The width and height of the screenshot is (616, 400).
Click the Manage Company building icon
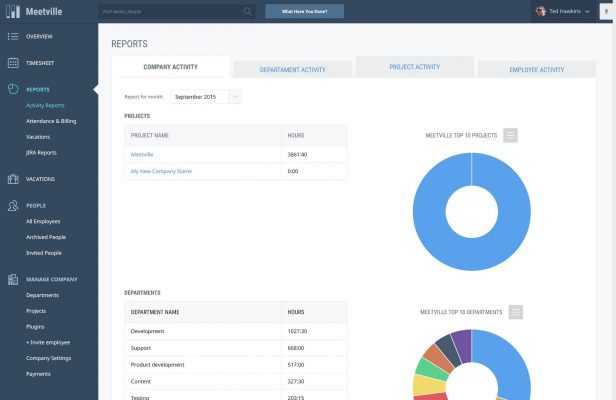click(x=13, y=279)
